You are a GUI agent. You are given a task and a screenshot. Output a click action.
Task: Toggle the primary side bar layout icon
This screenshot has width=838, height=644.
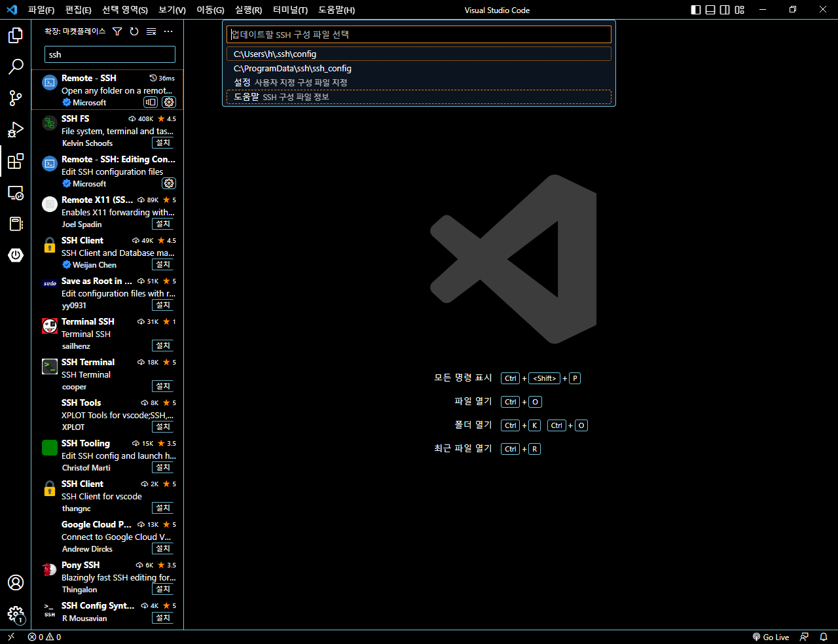tap(696, 10)
